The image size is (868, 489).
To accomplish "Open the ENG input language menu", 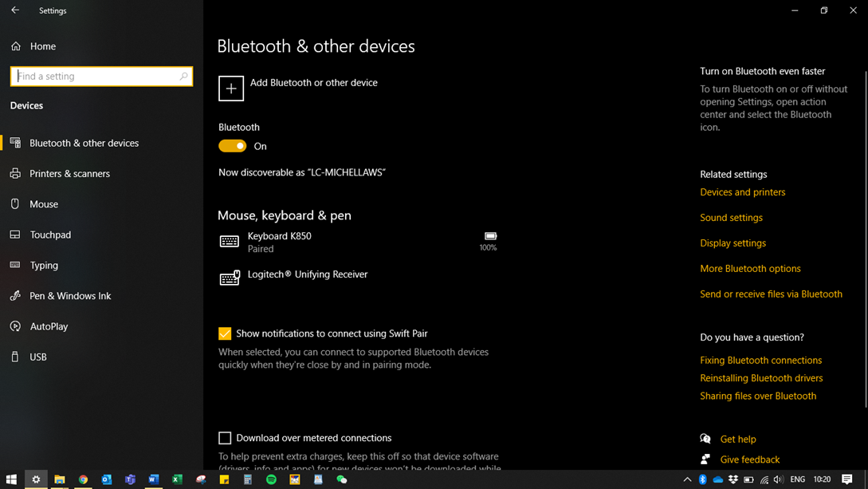I will click(x=797, y=479).
